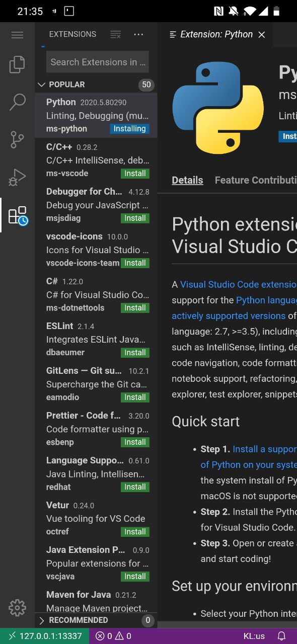This screenshot has height=644, width=297.
Task: Click the EXTENSIONS panel title
Action: [72, 34]
